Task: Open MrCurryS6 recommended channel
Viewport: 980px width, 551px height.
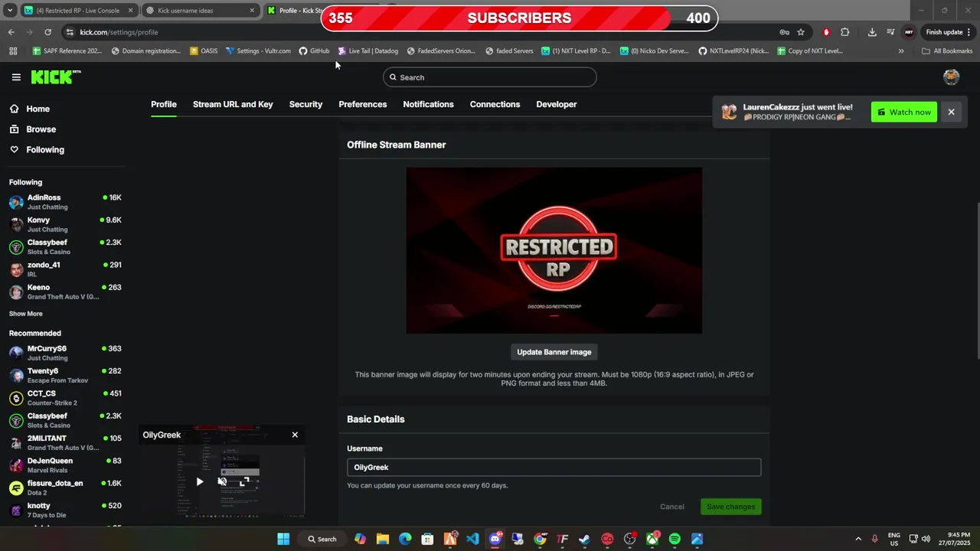Action: pyautogui.click(x=65, y=353)
